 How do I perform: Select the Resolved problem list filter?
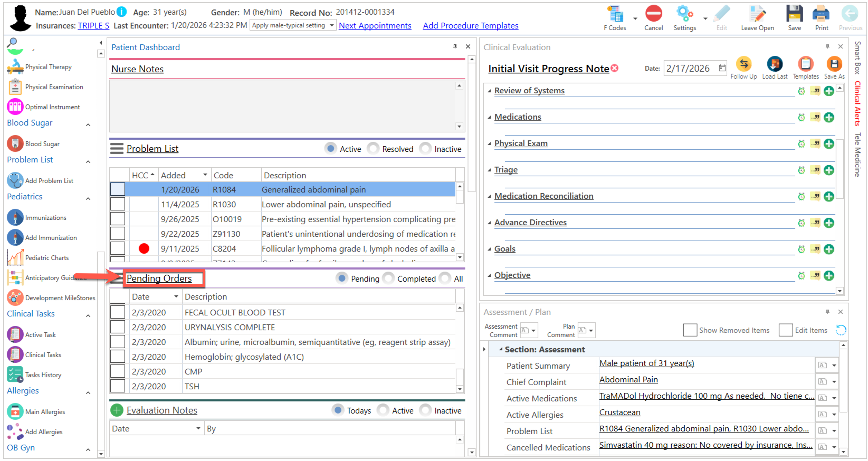pyautogui.click(x=373, y=148)
